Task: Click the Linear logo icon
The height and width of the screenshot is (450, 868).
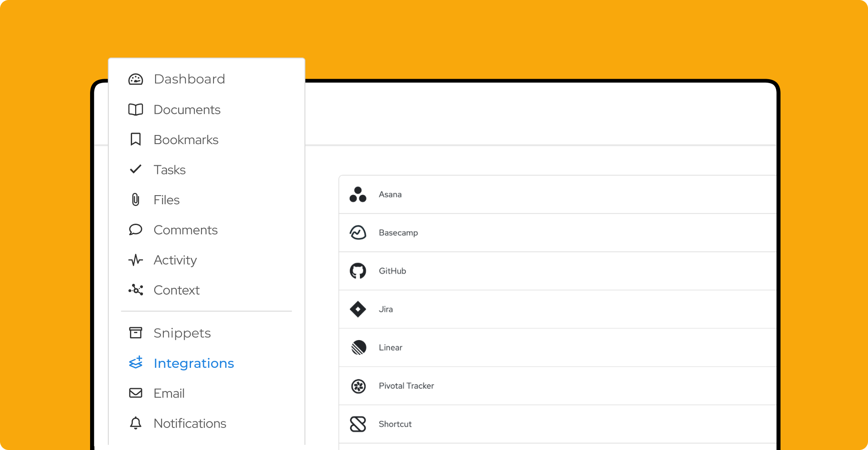Action: [x=359, y=347]
